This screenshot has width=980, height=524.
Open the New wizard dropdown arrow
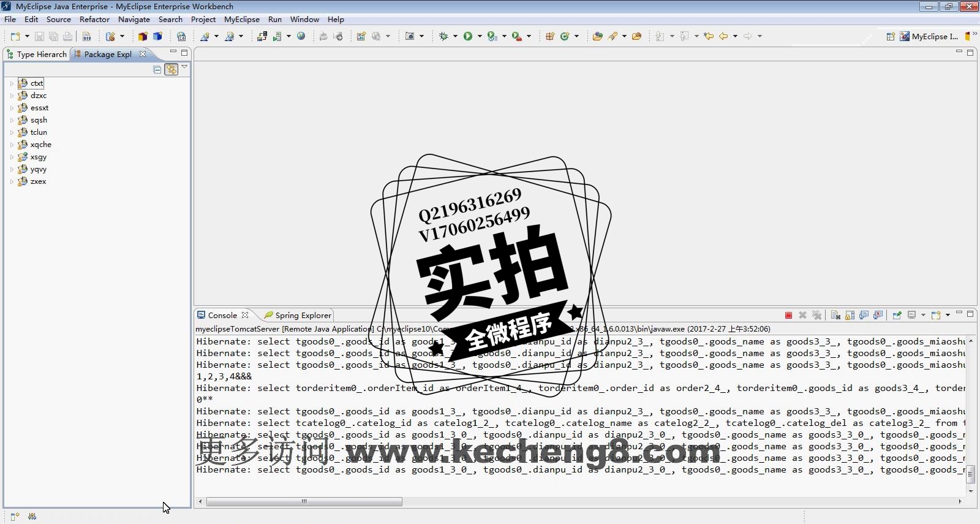tap(27, 36)
